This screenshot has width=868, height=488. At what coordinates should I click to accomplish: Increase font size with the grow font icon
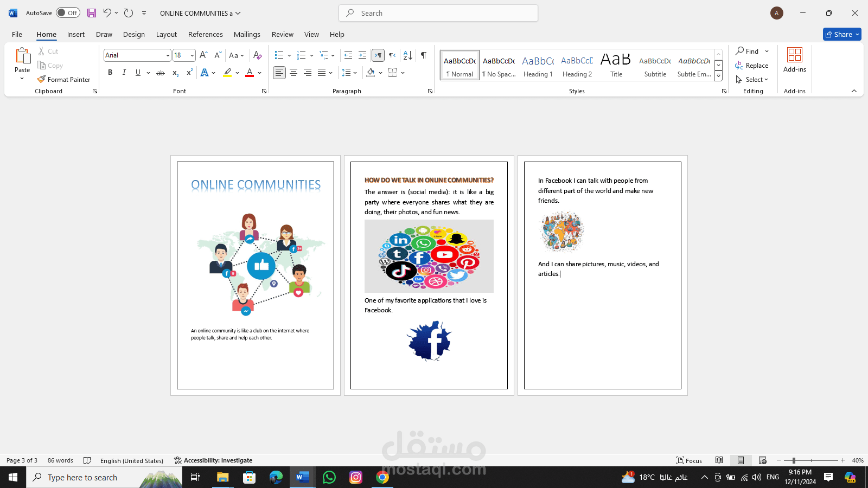(203, 55)
